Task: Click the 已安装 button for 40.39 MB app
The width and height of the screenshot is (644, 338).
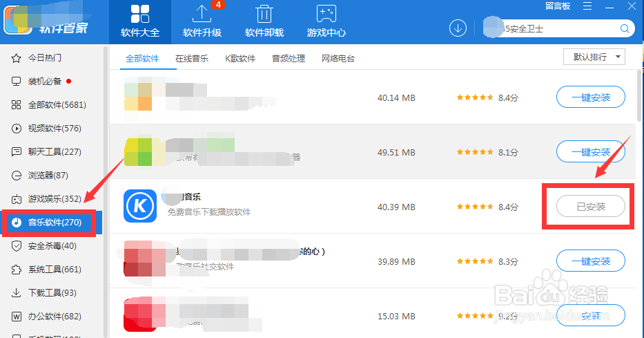Action: pyautogui.click(x=591, y=207)
